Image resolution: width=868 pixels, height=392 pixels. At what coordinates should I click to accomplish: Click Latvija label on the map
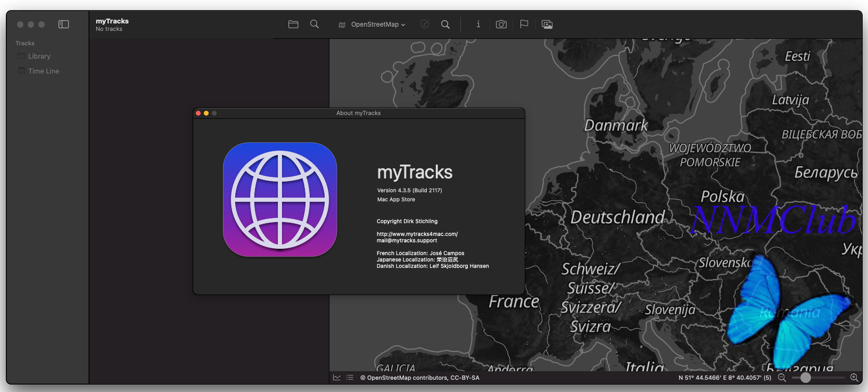(791, 100)
